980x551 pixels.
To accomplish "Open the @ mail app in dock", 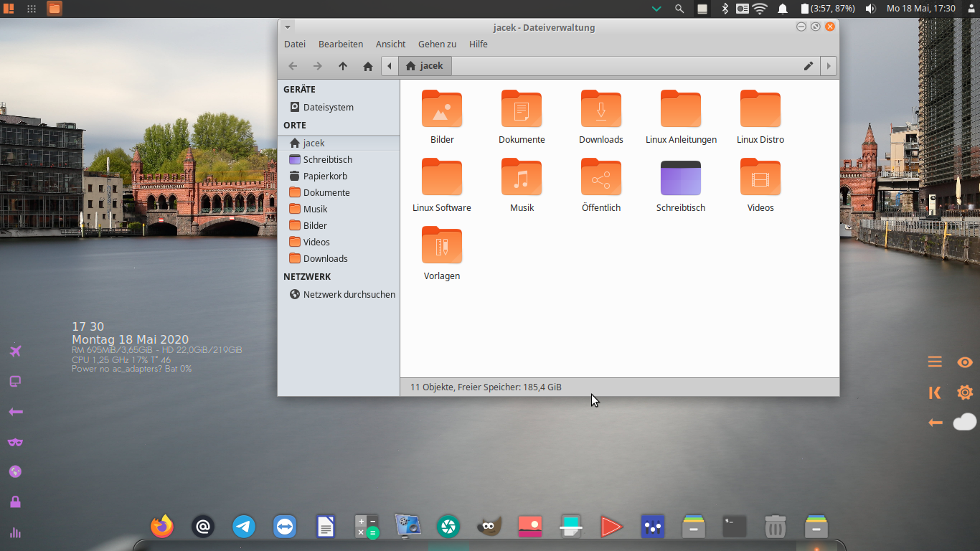I will pyautogui.click(x=203, y=527).
